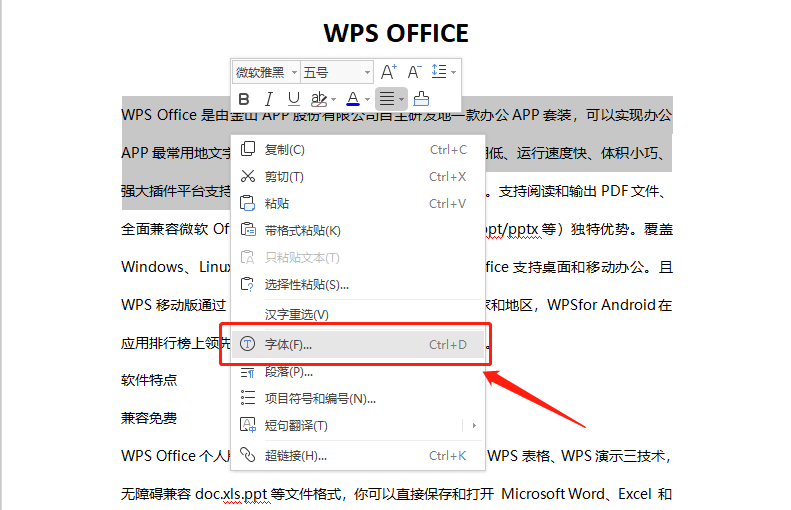This screenshot has width=791, height=510.
Task: Click the text WPSfor Android
Action: click(601, 305)
